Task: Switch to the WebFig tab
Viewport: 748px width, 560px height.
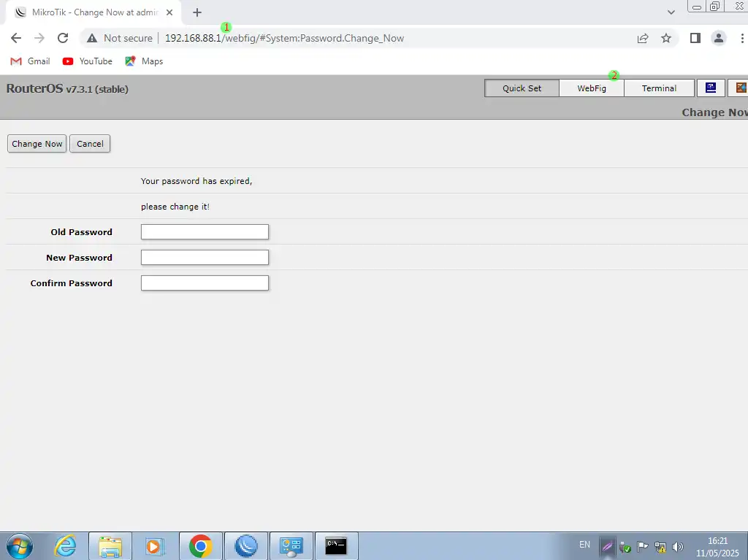Action: click(592, 88)
